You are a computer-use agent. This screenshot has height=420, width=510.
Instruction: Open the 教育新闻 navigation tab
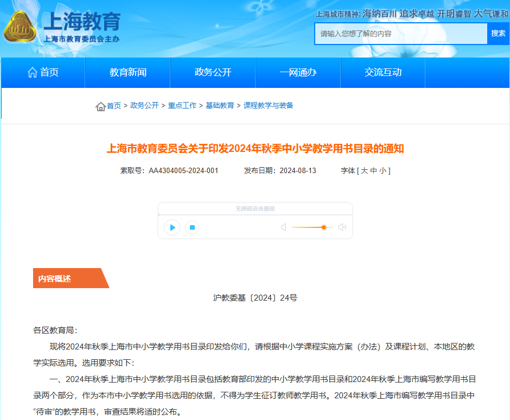(x=128, y=73)
